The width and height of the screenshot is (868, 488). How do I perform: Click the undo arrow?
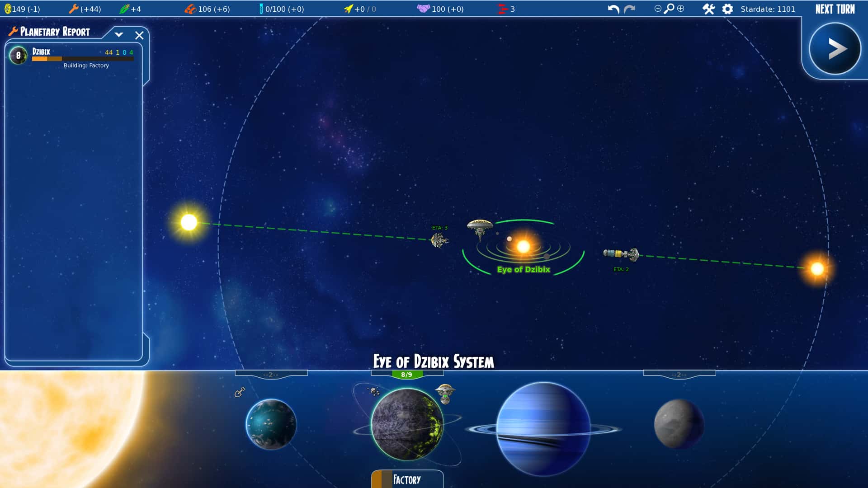(x=613, y=8)
